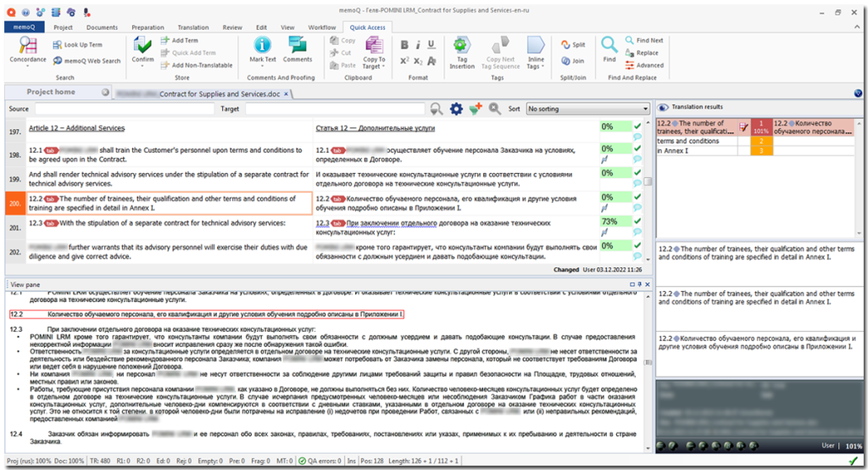Click Copy To Target icon
The width and height of the screenshot is (868, 470).
click(374, 46)
